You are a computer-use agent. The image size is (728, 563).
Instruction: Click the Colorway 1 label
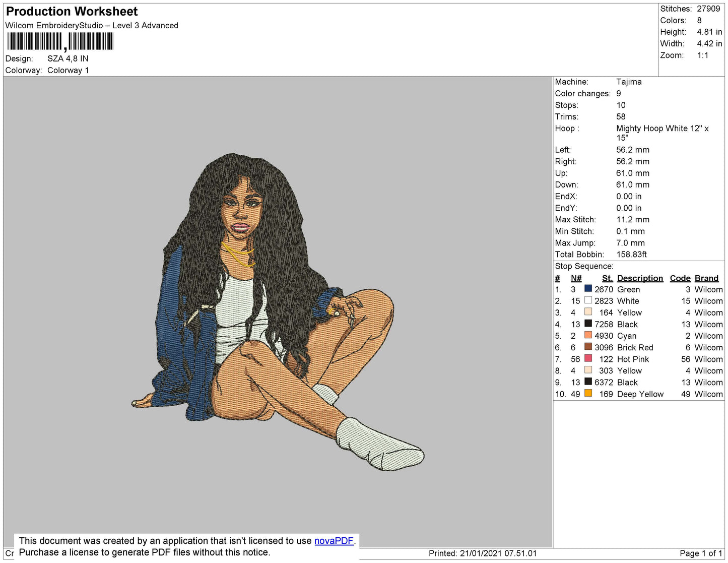pyautogui.click(x=68, y=70)
